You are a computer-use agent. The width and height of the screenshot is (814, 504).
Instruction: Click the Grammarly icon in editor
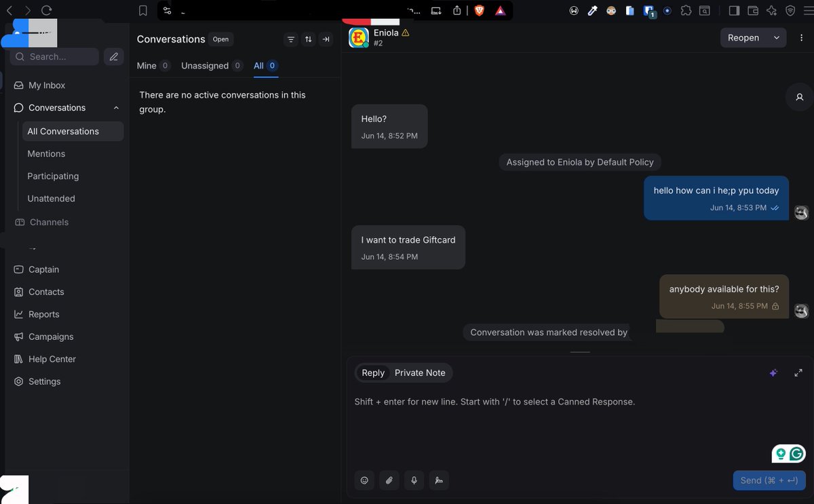pyautogui.click(x=797, y=454)
